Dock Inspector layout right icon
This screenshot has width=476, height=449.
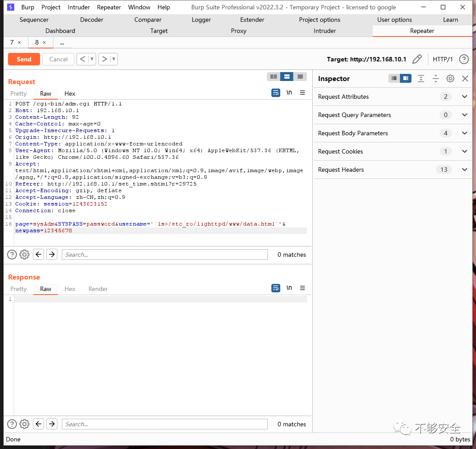pos(406,78)
